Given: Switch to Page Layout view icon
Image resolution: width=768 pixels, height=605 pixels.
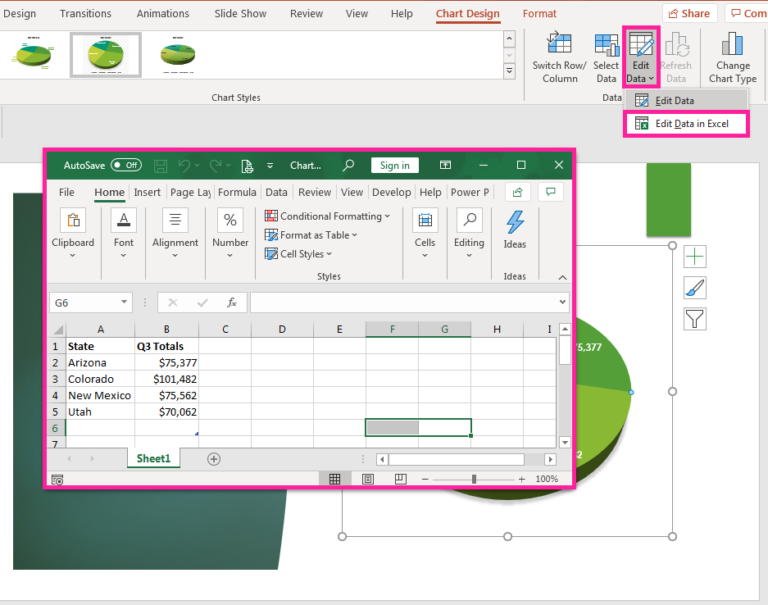Looking at the screenshot, I should 368,479.
